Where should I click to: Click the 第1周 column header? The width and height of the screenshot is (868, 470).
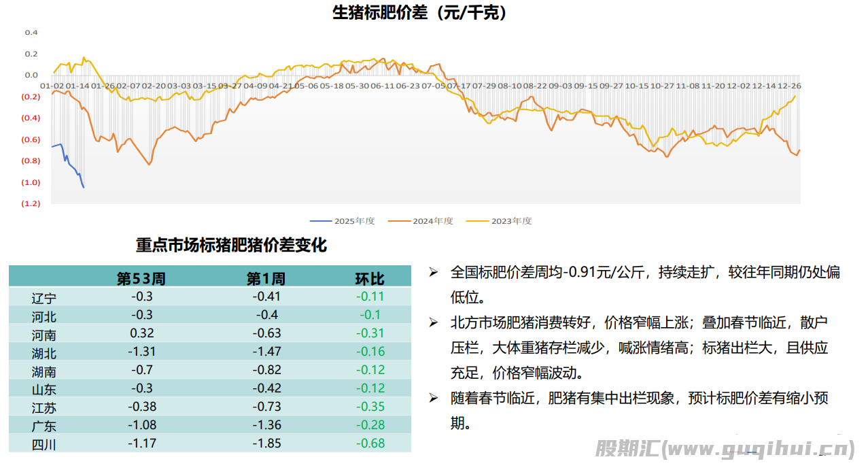(x=266, y=279)
